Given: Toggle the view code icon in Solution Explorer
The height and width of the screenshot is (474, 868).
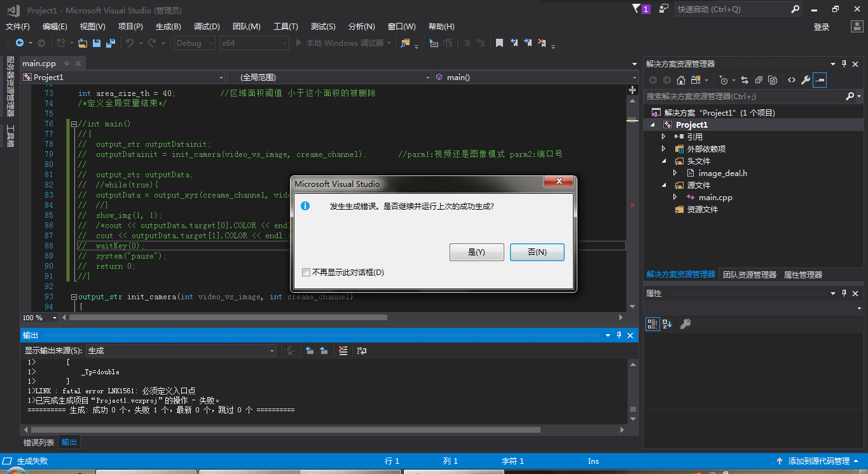Looking at the screenshot, I should (791, 80).
